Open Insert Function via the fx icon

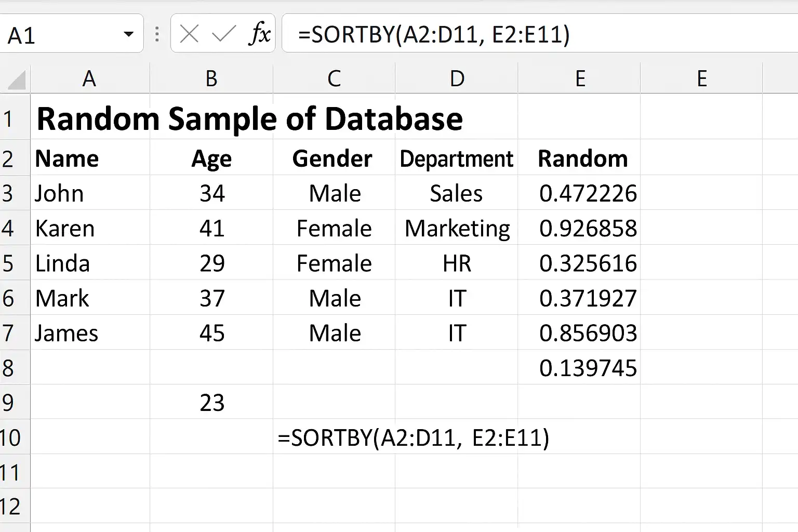(x=260, y=34)
